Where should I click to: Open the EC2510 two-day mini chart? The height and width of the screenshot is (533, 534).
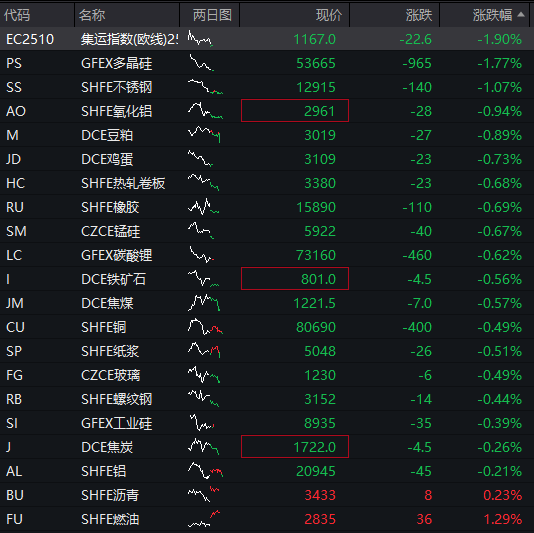200,38
